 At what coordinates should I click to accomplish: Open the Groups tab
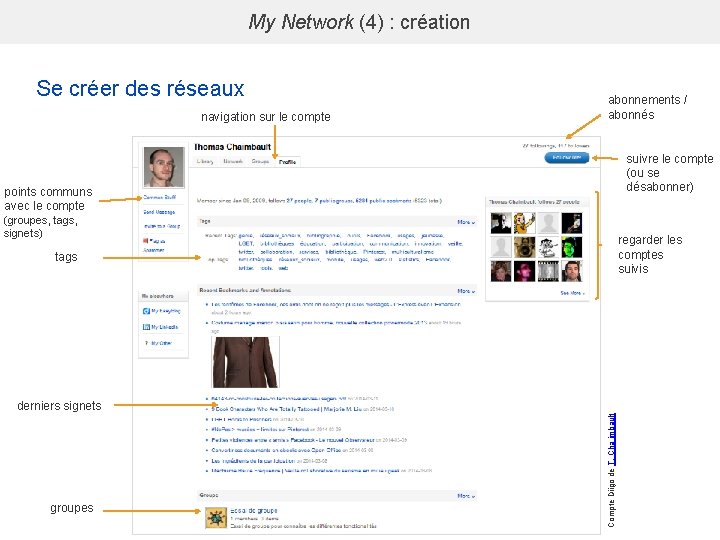coord(260,162)
